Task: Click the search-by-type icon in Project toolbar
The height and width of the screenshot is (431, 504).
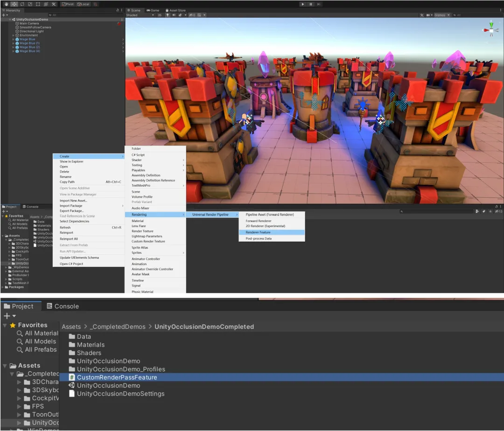Action: [x=477, y=211]
